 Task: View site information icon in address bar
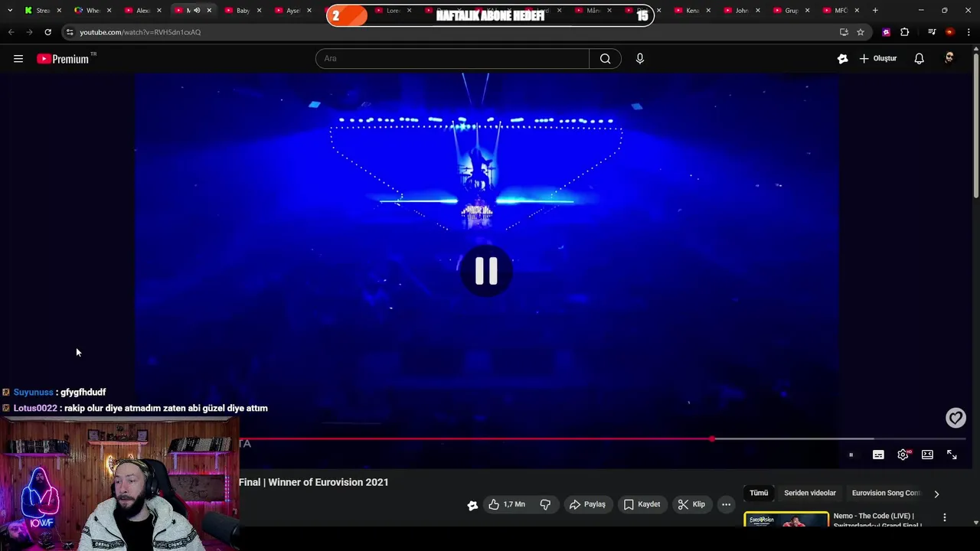point(70,32)
